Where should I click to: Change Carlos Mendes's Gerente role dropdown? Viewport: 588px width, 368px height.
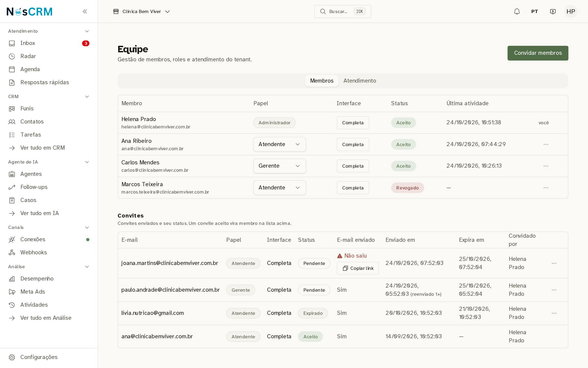[x=280, y=166]
